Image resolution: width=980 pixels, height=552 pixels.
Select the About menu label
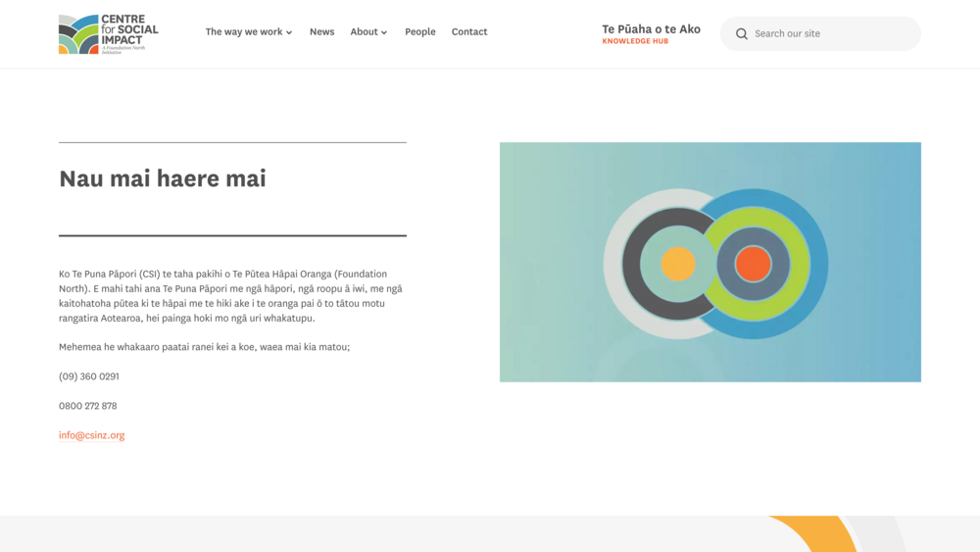[364, 31]
